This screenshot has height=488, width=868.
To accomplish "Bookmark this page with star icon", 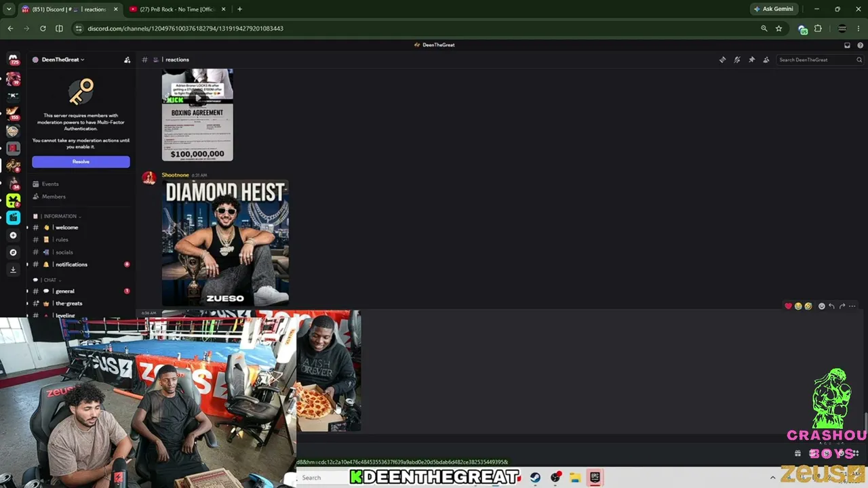I will (778, 28).
